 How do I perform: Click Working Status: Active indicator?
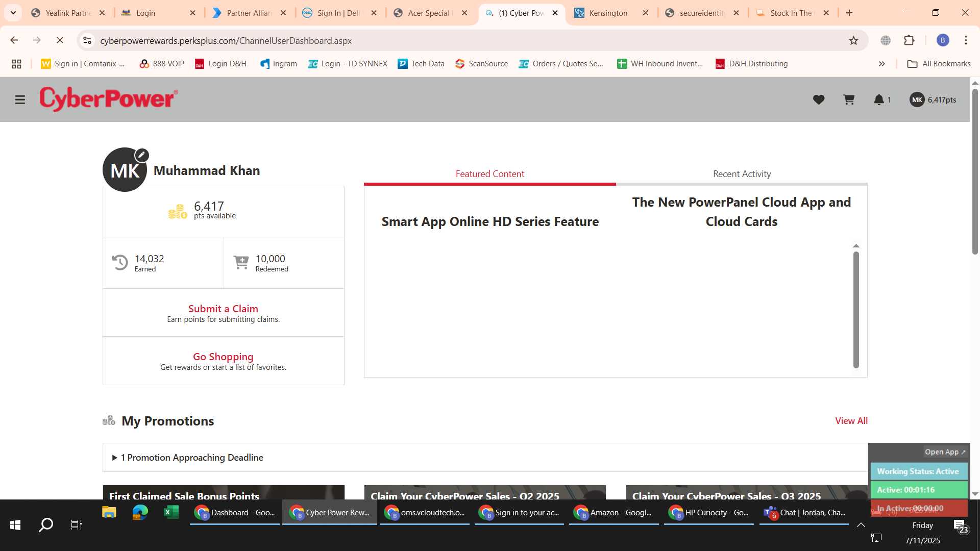[x=919, y=471]
